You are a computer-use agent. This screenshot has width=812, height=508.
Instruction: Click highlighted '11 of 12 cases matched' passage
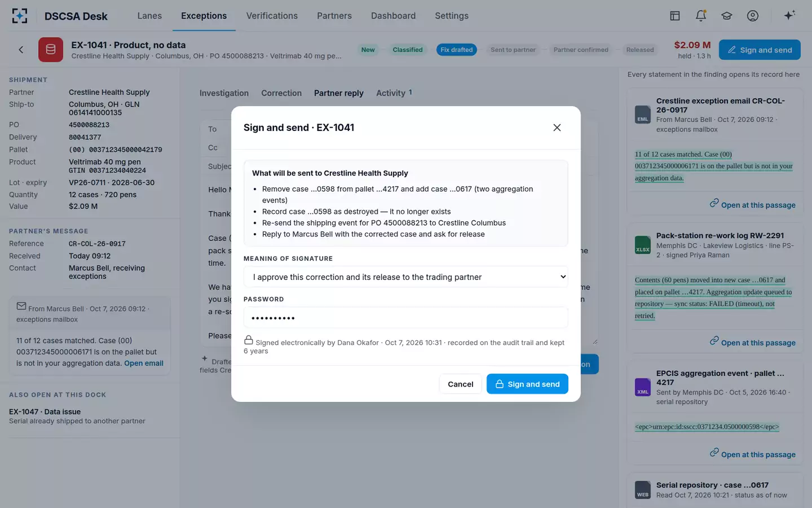pyautogui.click(x=714, y=166)
